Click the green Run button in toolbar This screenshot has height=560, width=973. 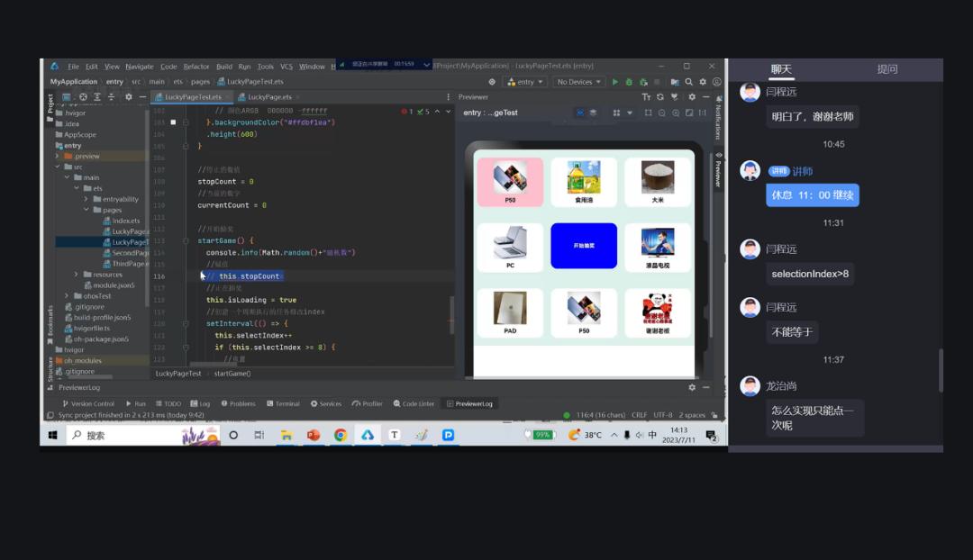[x=615, y=82]
